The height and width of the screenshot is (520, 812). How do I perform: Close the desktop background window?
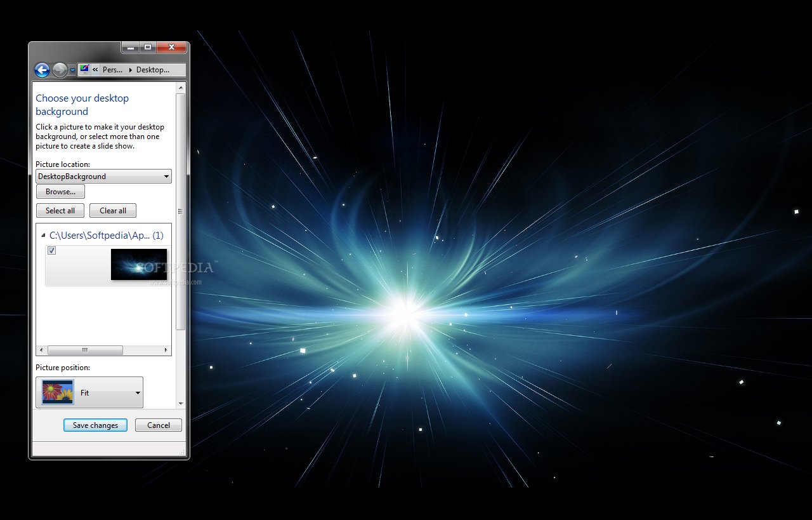click(x=171, y=47)
